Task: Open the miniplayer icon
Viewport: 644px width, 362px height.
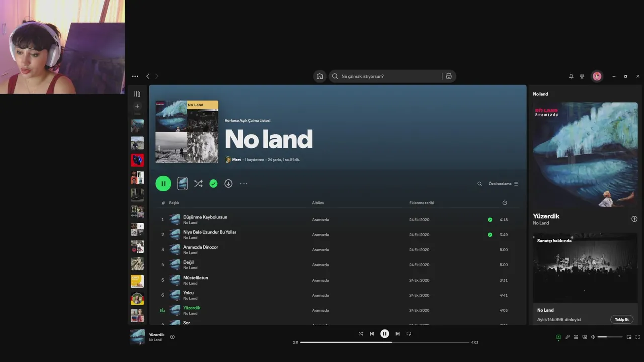Action: (x=629, y=337)
